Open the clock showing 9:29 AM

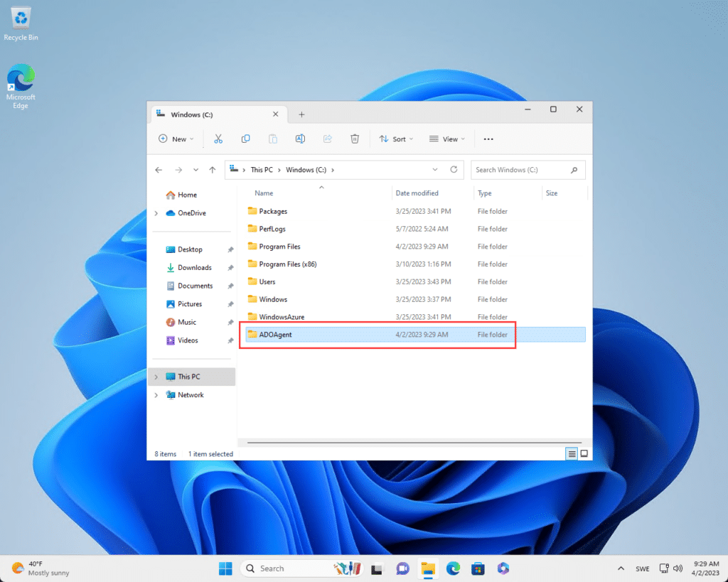706,568
